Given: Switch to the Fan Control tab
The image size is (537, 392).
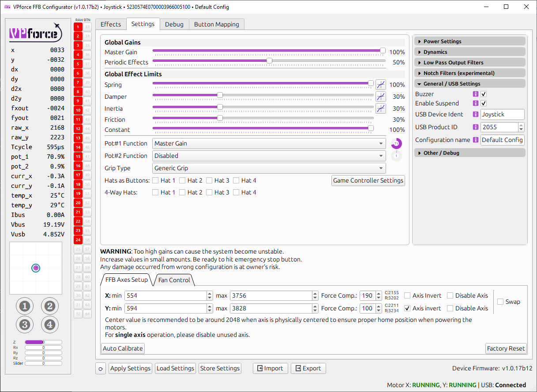Looking at the screenshot, I should [174, 280].
